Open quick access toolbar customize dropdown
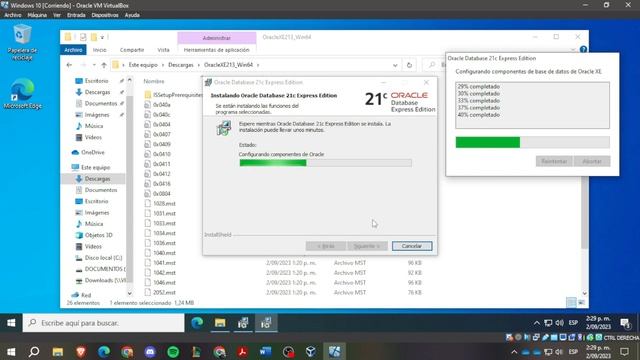Image resolution: width=640 pixels, height=360 pixels. pyautogui.click(x=102, y=37)
